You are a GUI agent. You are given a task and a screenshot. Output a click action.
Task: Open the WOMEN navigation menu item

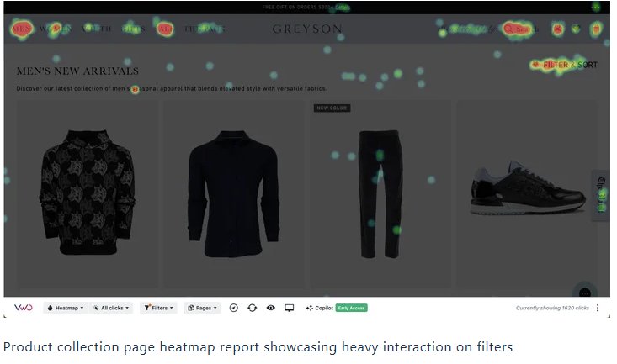click(x=55, y=29)
